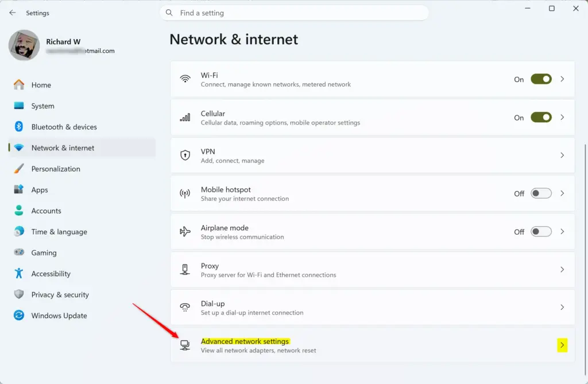Viewport: 588px width, 384px height.
Task: Click the Mobile hotspot antenna icon
Action: 185,193
